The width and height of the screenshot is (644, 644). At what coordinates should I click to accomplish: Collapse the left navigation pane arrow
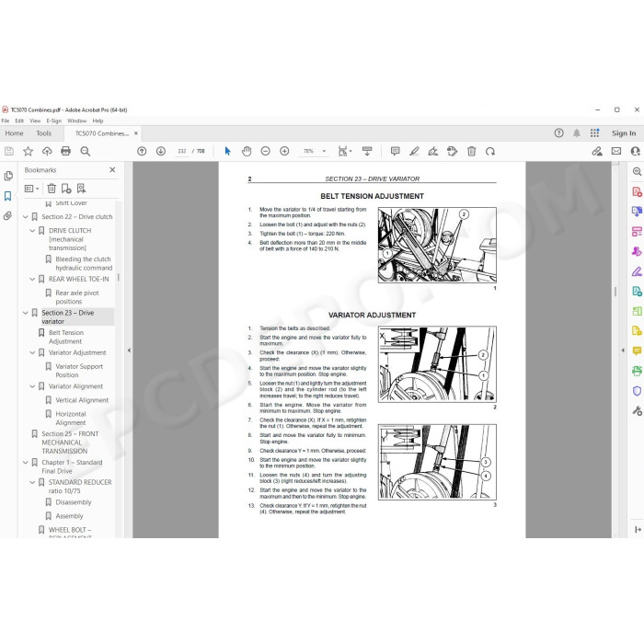[x=129, y=351]
